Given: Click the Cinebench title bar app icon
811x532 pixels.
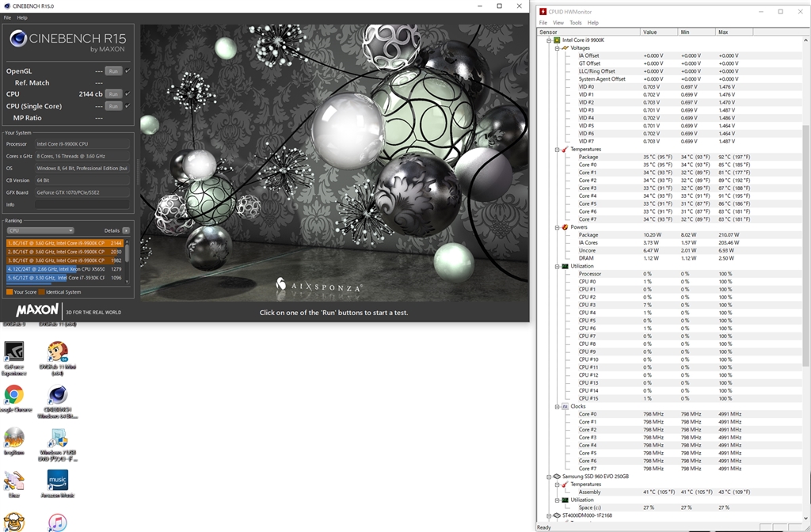Looking at the screenshot, I should coord(6,6).
